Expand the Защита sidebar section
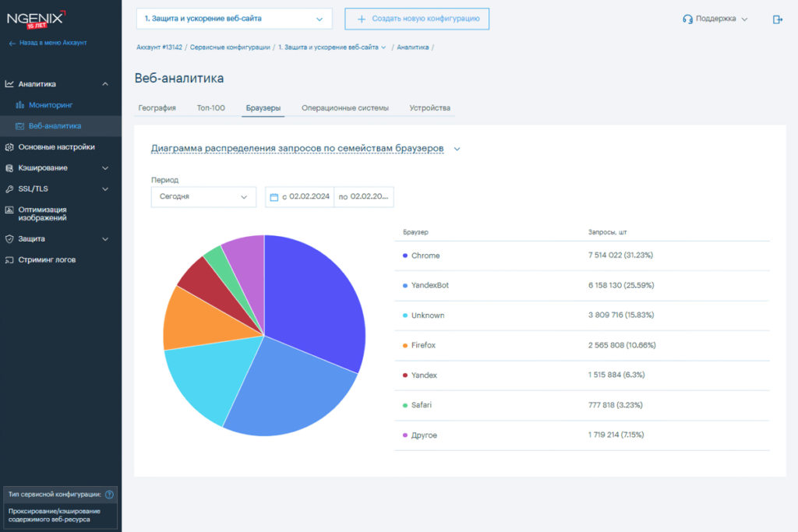Viewport: 798px width, 532px height. pyautogui.click(x=105, y=238)
